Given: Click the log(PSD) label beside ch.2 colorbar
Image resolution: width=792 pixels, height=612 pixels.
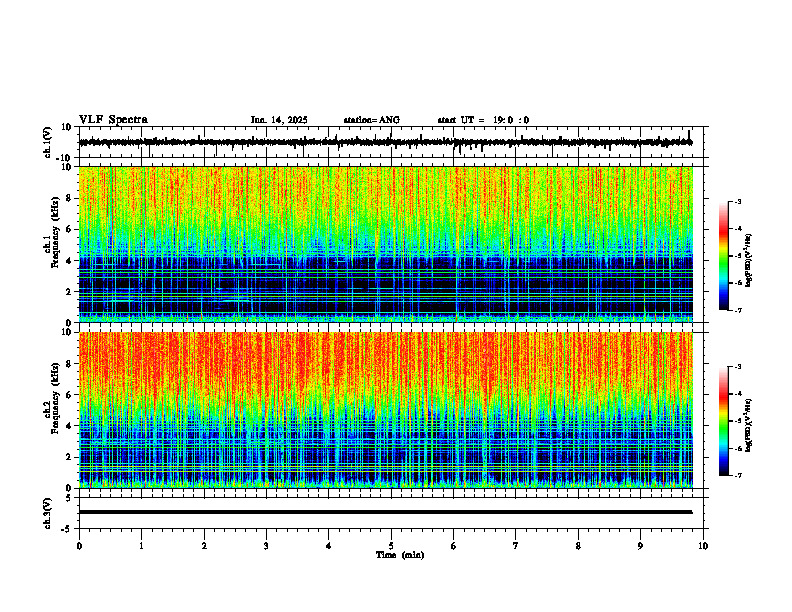Looking at the screenshot, I should [x=749, y=425].
